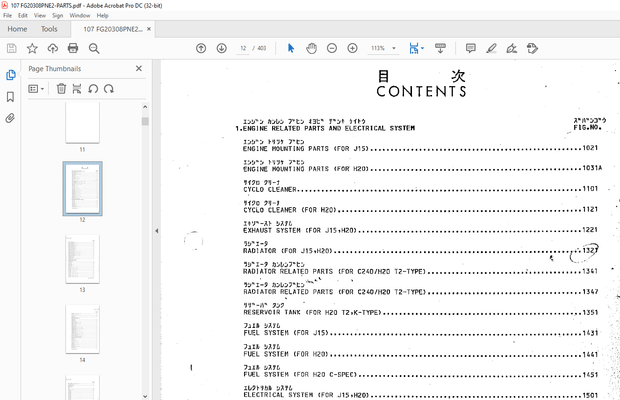Click the thumbnails panel scrollbar thumb
This screenshot has height=400, width=620.
click(145, 121)
